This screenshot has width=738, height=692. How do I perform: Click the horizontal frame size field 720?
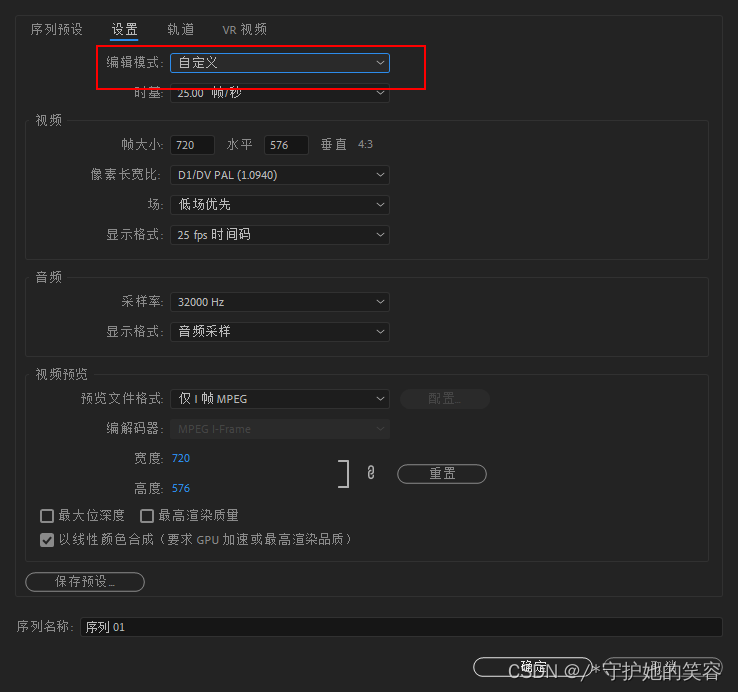[x=192, y=145]
